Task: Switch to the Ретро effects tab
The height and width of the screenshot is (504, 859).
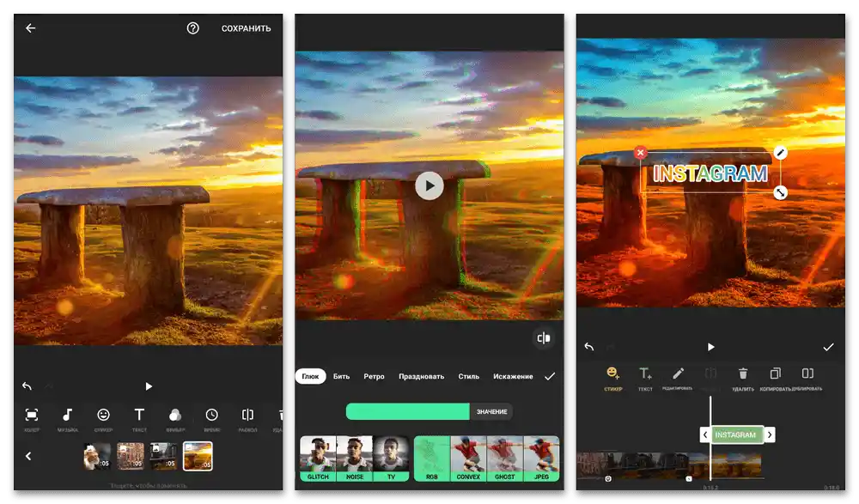Action: coord(375,376)
